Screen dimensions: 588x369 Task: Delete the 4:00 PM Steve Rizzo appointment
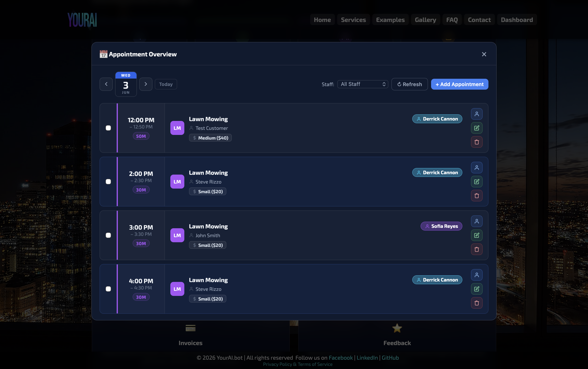[476, 303]
